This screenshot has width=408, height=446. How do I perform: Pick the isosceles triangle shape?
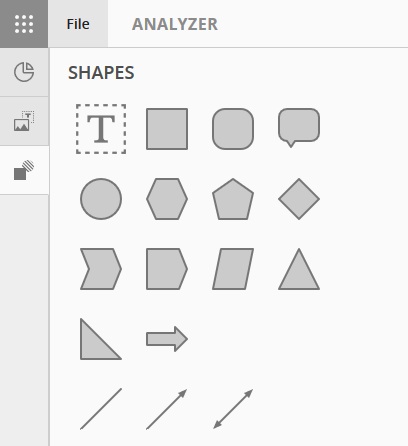(299, 269)
